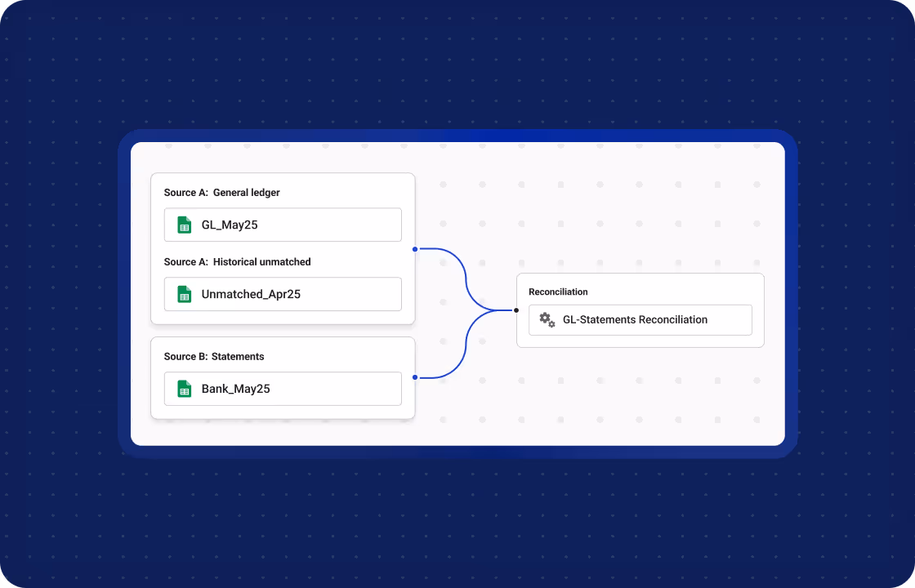Click the input dot on the Reconciliation node
The image size is (915, 588).
(x=515, y=310)
